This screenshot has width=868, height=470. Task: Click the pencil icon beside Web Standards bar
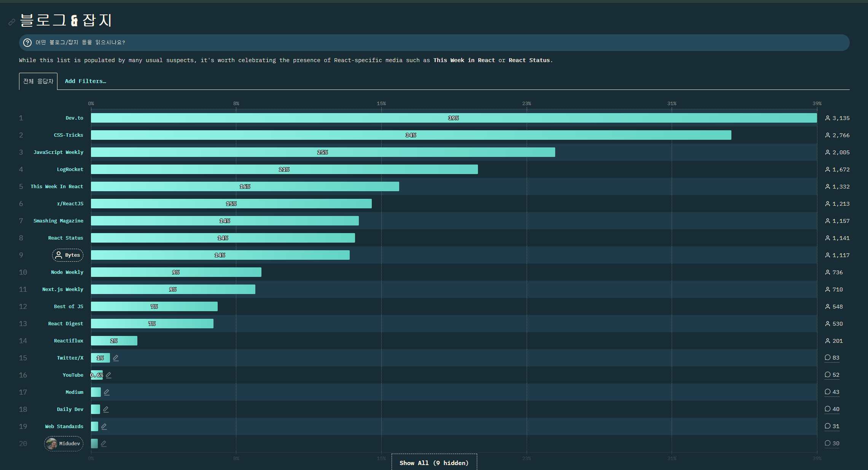(104, 426)
